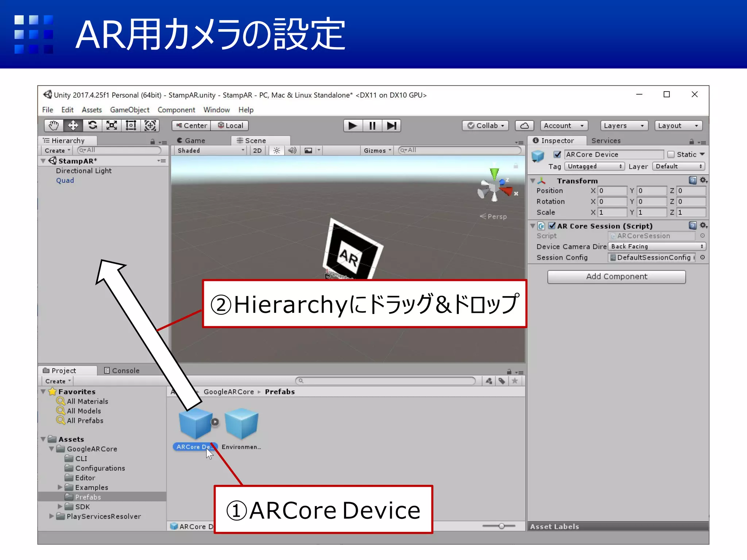Toggle ARCore Device active checkbox

tap(557, 155)
